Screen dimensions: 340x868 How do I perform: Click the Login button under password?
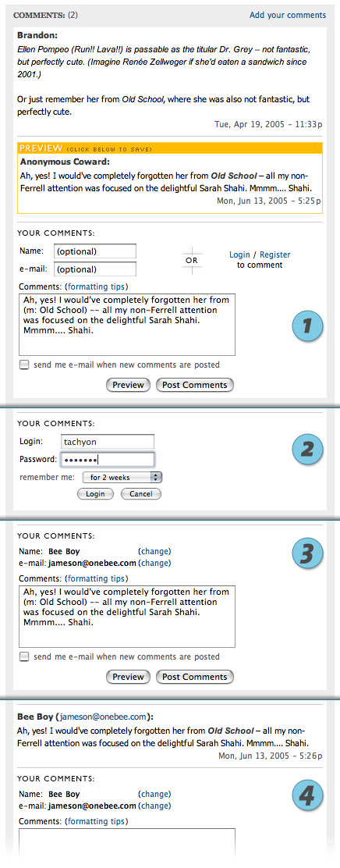coord(96,494)
